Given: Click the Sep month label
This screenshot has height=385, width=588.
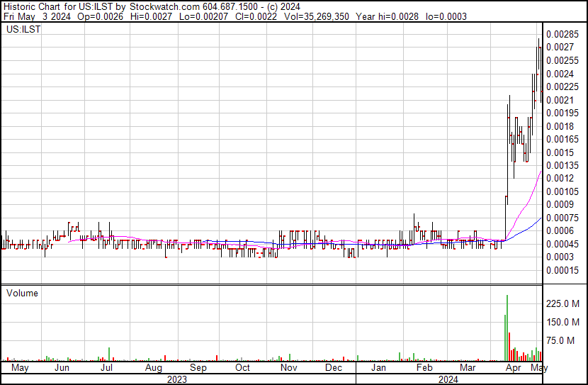Looking at the screenshot, I should coord(198,368).
